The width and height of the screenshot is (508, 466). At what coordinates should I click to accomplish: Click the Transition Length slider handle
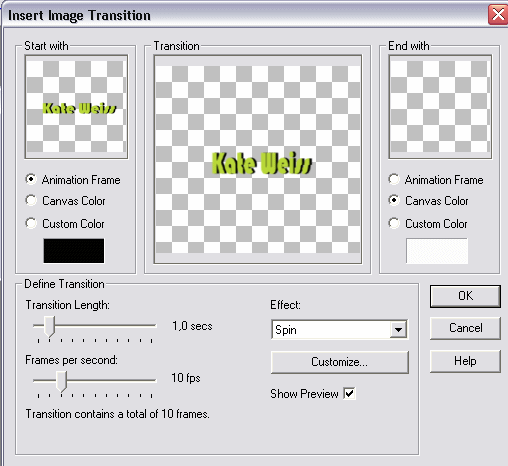point(49,327)
